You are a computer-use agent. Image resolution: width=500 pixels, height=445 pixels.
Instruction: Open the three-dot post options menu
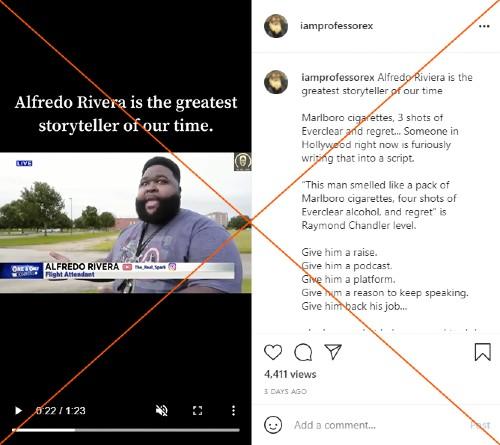484,26
